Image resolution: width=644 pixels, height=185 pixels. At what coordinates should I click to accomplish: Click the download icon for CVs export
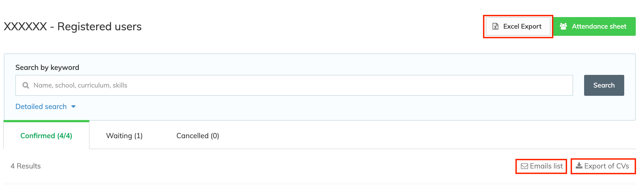tap(579, 166)
